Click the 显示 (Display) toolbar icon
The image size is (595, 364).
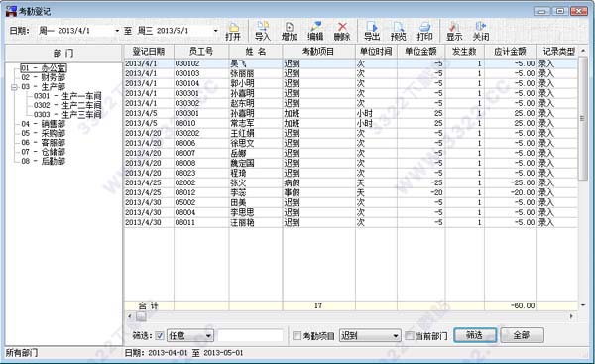[454, 31]
